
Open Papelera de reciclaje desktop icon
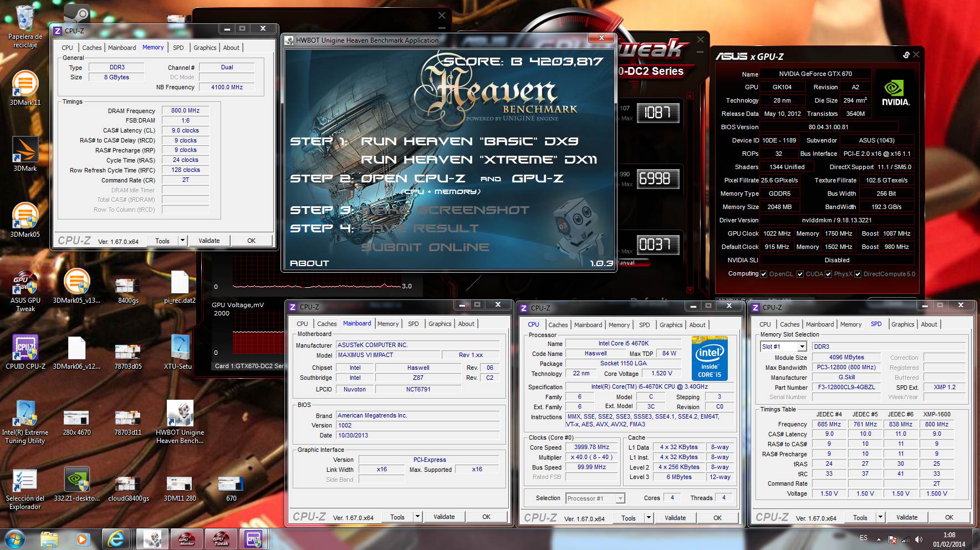point(25,26)
